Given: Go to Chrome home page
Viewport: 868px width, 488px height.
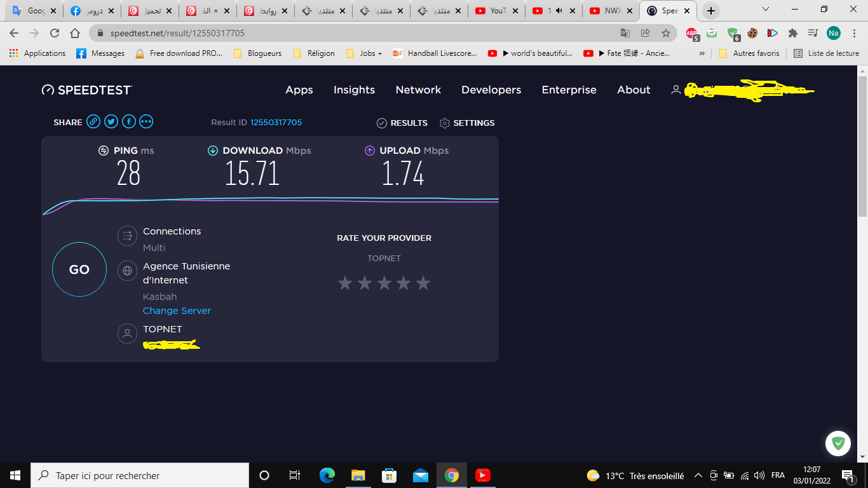Looking at the screenshot, I should point(75,33).
